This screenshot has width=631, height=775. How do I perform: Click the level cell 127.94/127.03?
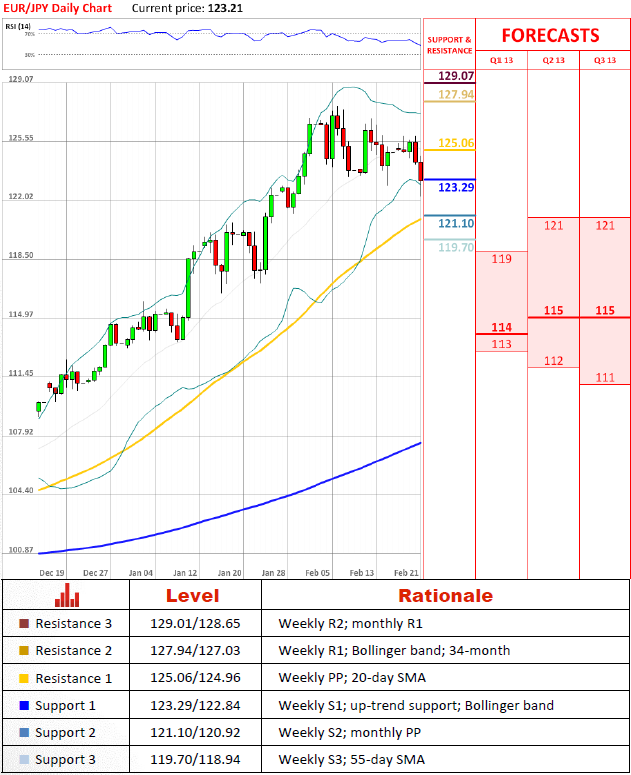[x=195, y=651]
